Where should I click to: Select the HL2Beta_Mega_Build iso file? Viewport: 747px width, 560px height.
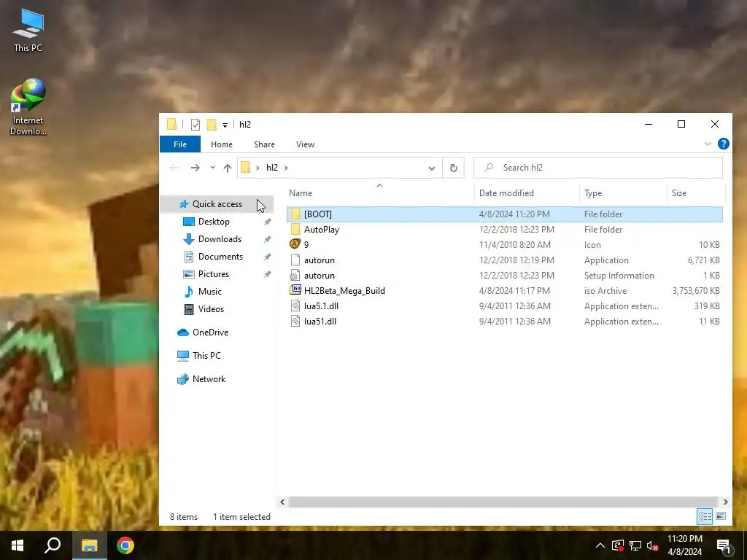[x=505, y=290]
